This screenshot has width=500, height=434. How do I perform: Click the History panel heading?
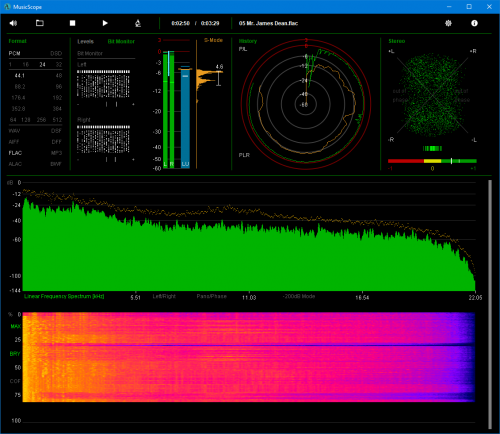pos(248,41)
